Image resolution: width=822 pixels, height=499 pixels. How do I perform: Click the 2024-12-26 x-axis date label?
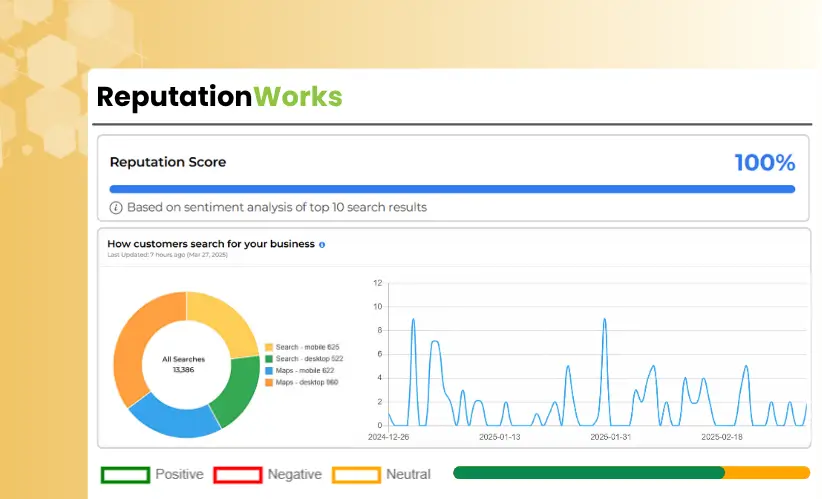(x=388, y=437)
